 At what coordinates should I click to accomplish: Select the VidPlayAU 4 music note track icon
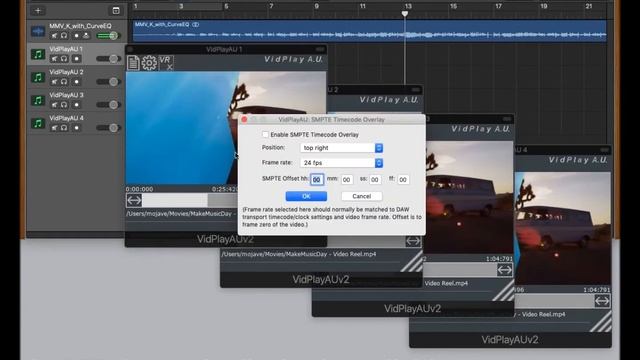pos(38,123)
